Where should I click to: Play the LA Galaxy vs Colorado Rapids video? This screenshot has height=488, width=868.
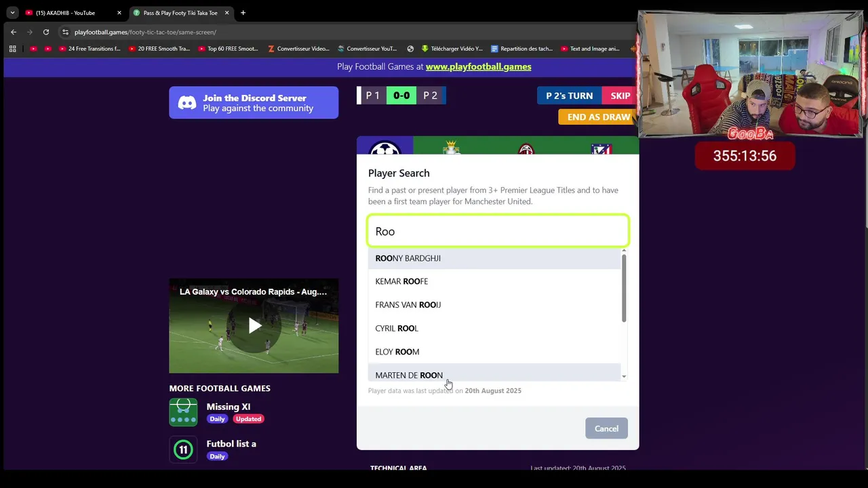(x=254, y=326)
